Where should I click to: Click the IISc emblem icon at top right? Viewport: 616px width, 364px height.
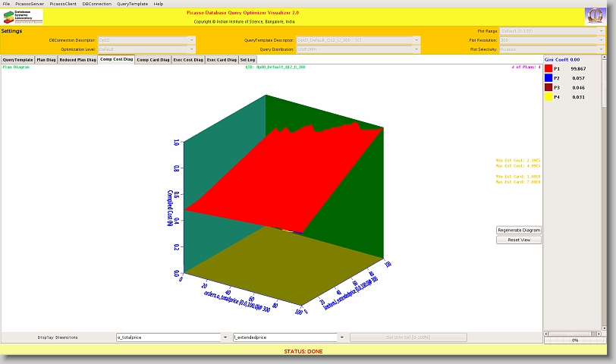[x=595, y=16]
